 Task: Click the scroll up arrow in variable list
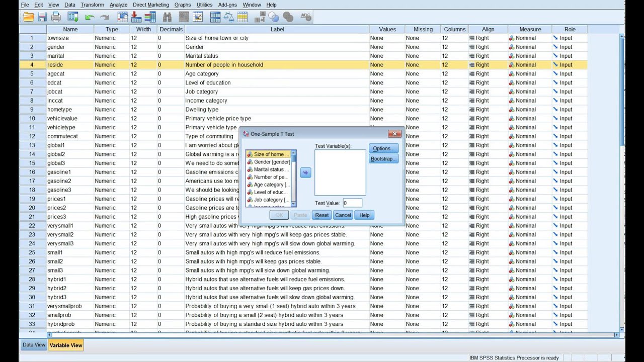[x=294, y=152]
